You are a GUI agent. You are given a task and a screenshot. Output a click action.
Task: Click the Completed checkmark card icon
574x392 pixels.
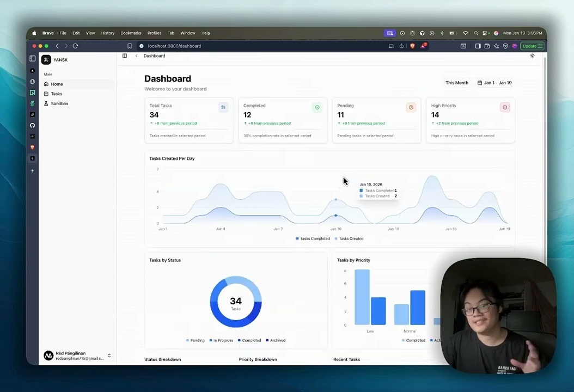317,107
